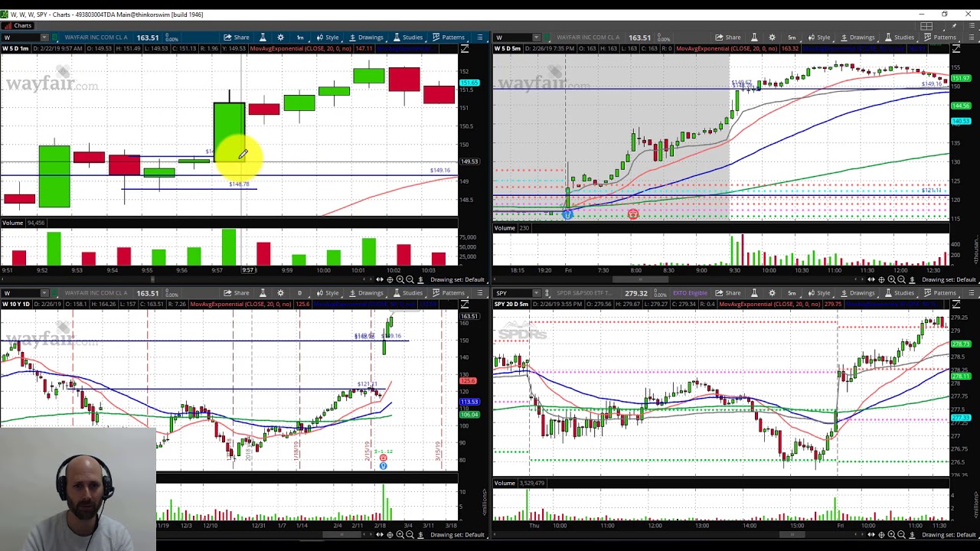The height and width of the screenshot is (551, 980).
Task: Open Drawings menu in SPY chart
Action: (x=857, y=293)
